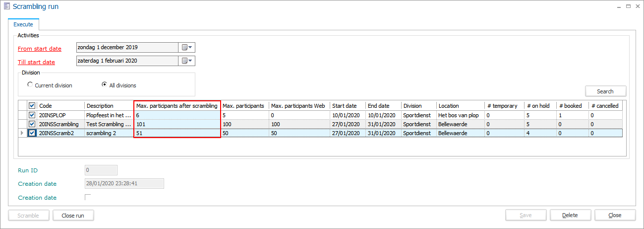Open calendar picker for Till start date
This screenshot has width=644, height=229.
tap(186, 61)
